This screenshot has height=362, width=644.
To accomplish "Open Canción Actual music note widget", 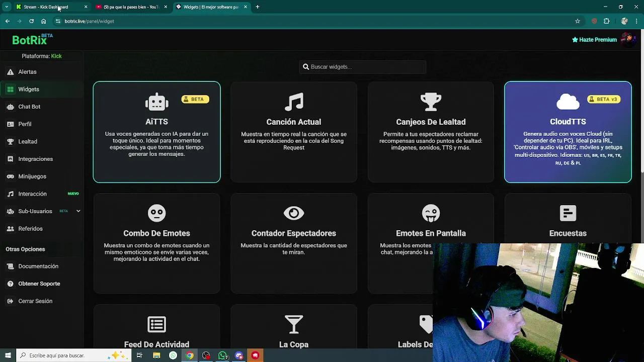I will point(294,132).
